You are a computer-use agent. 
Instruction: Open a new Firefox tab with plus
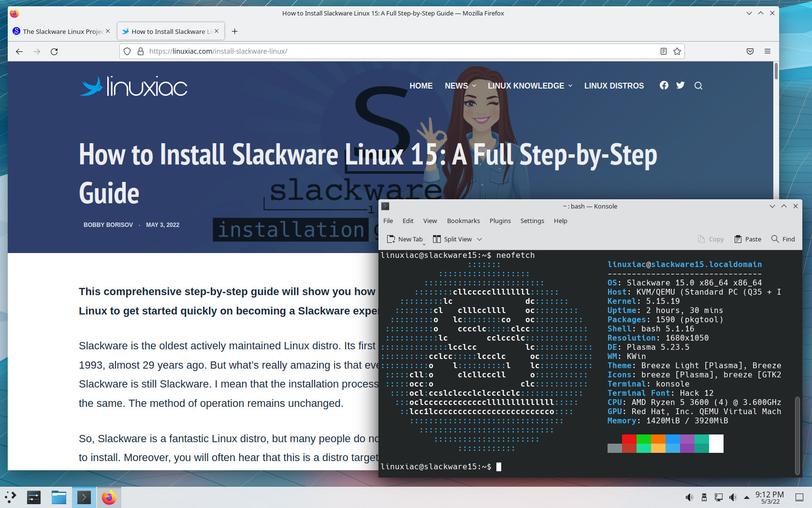pos(235,31)
